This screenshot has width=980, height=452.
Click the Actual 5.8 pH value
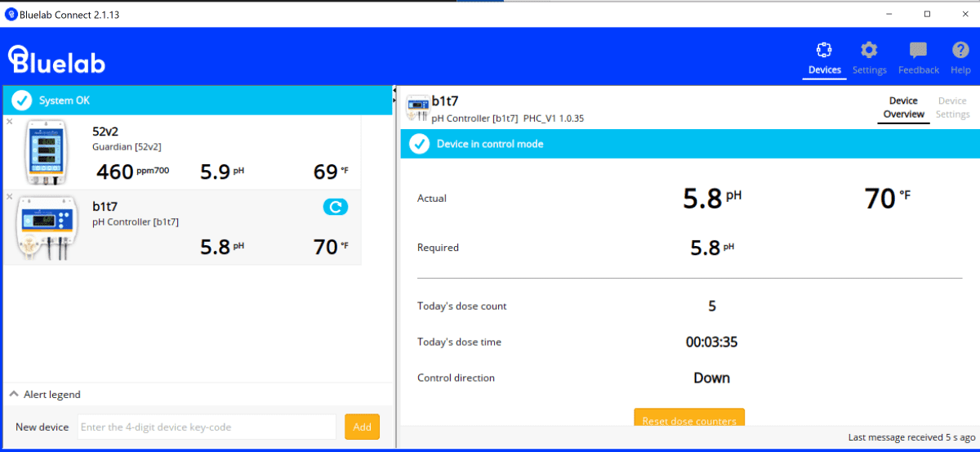711,198
